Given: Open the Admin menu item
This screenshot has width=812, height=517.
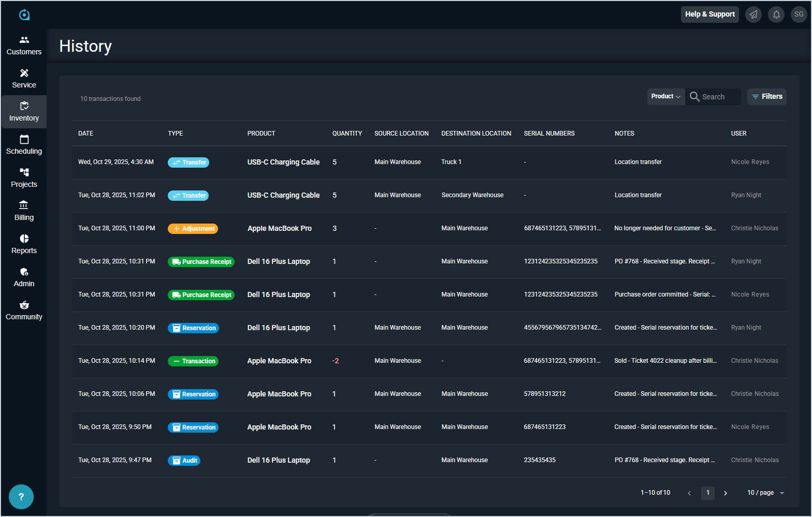Looking at the screenshot, I should 24,277.
